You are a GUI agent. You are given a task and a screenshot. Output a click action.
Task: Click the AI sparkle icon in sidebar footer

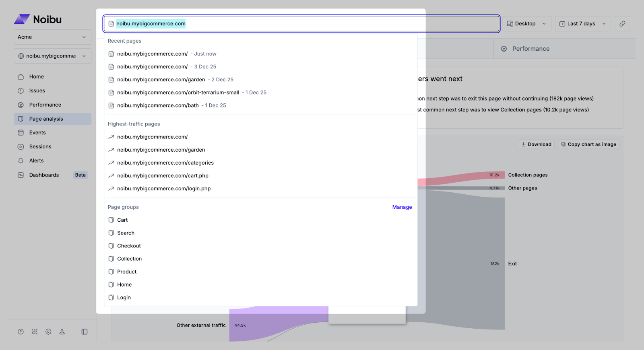pos(35,331)
